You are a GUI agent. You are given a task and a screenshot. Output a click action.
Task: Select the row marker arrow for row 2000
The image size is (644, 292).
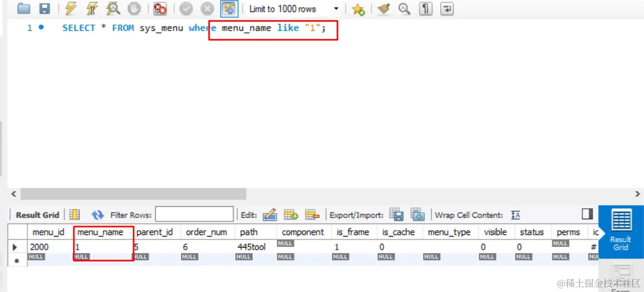click(16, 246)
